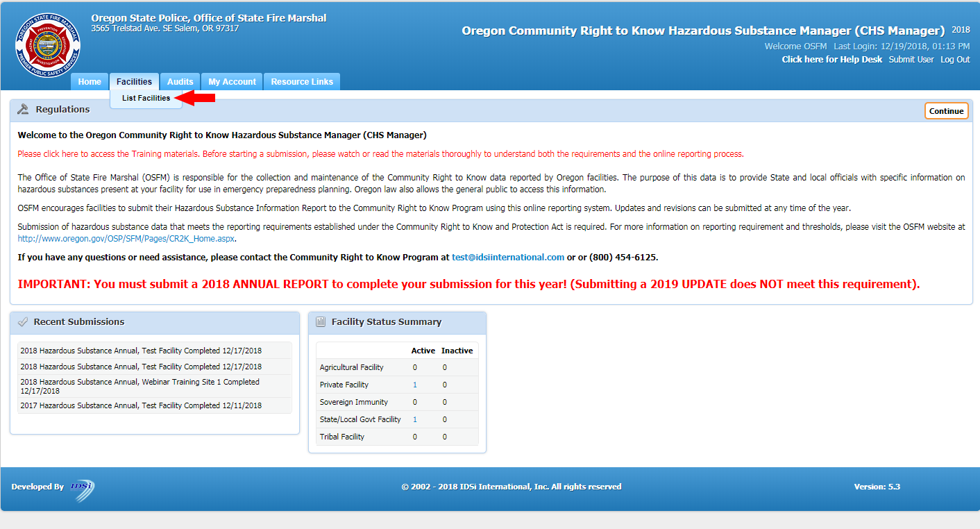Click the State/Local Govt Facility active count 1
The width and height of the screenshot is (980, 529).
tap(415, 419)
